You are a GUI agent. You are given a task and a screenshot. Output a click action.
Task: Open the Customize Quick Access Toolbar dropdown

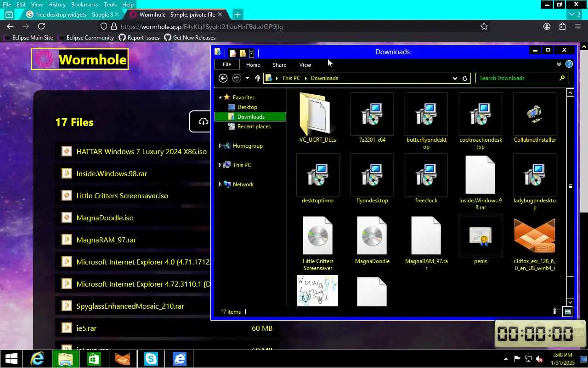251,53
